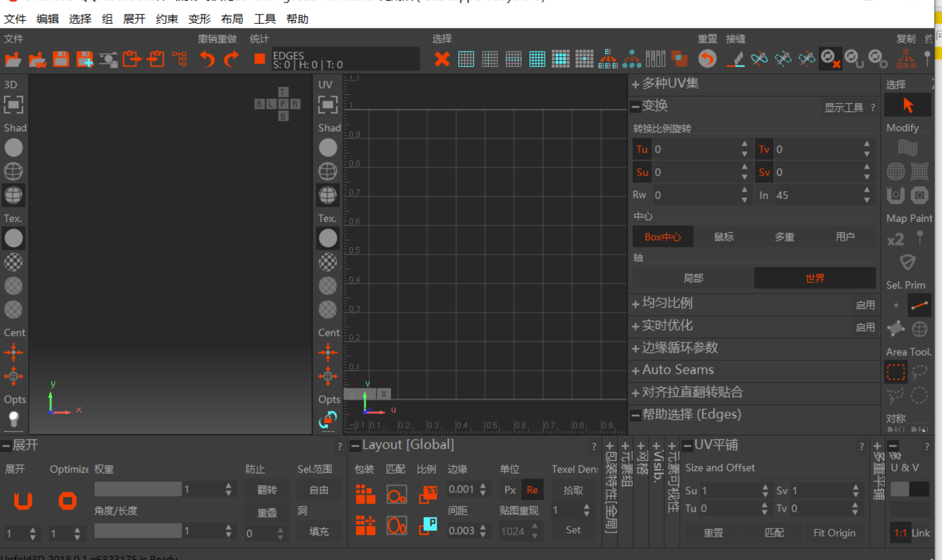Image resolution: width=942 pixels, height=560 pixels.
Task: Click the load with UVs folder icon
Action: tap(37, 60)
